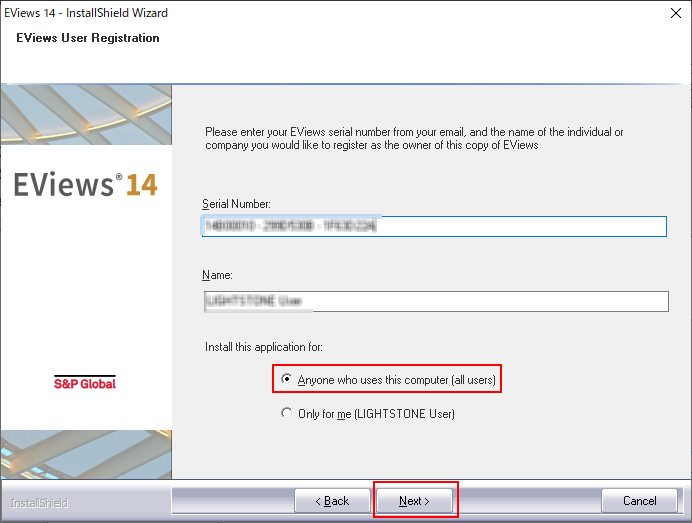The width and height of the screenshot is (692, 523).
Task: Click the EViews 14 logo
Action: click(86, 184)
